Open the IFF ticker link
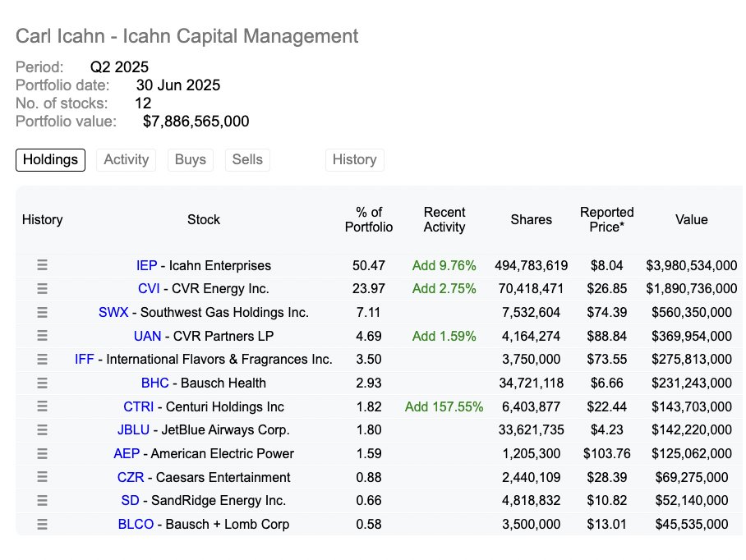 (x=84, y=360)
